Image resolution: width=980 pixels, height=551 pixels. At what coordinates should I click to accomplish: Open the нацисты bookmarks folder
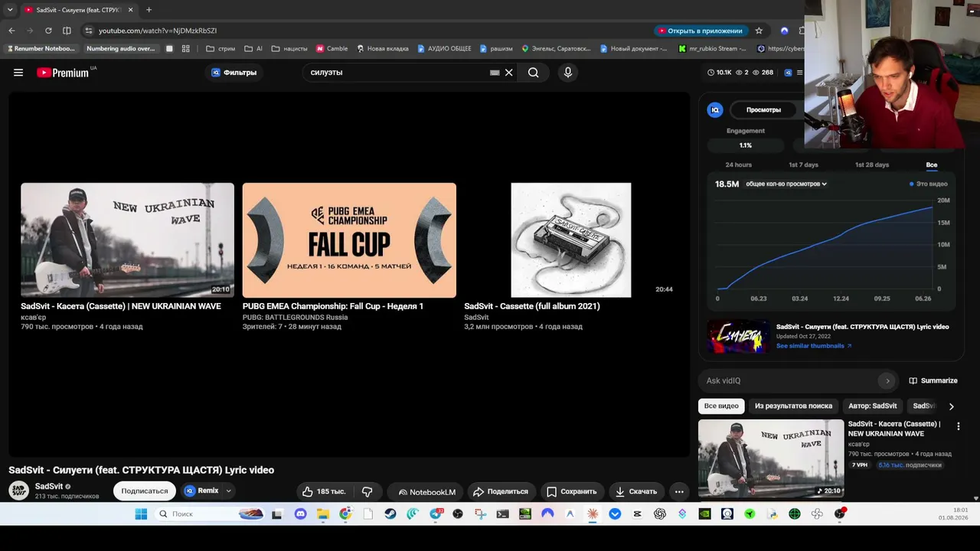coord(289,48)
